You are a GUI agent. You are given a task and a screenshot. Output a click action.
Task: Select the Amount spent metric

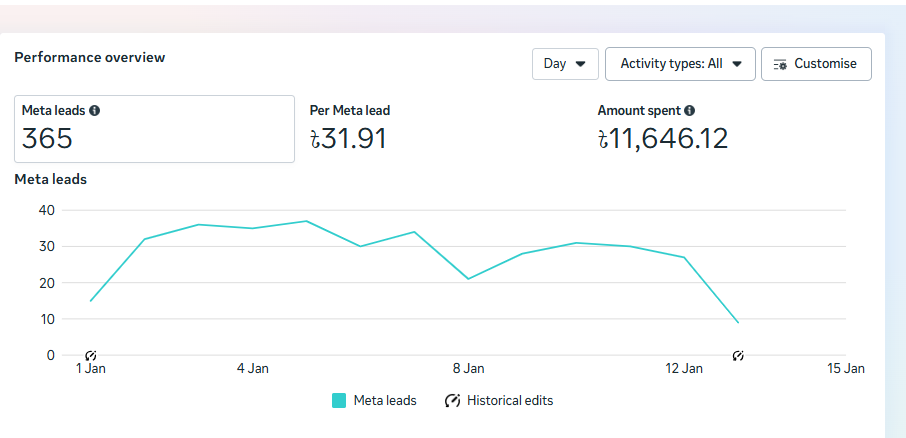[x=662, y=129]
